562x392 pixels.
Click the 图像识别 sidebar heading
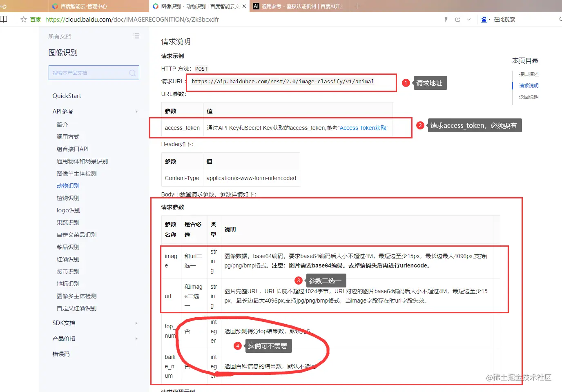click(x=63, y=52)
